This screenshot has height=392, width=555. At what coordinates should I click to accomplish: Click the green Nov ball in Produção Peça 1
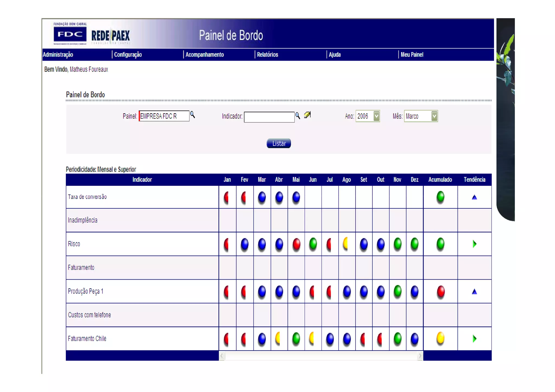(398, 291)
